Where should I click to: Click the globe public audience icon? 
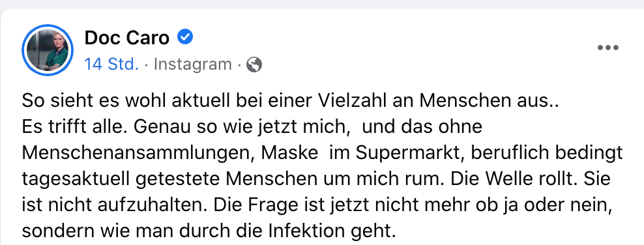(254, 65)
